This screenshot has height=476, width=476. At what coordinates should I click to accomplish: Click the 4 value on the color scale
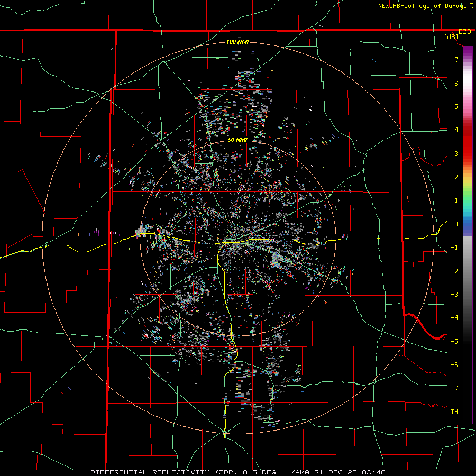(456, 130)
